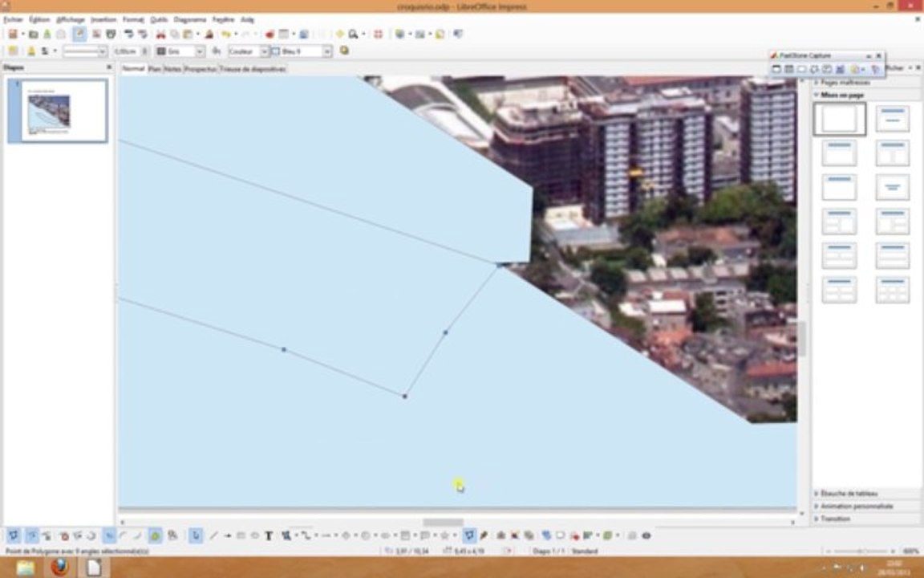The image size is (924, 578).
Task: Open the Affichage menu
Action: (70, 19)
